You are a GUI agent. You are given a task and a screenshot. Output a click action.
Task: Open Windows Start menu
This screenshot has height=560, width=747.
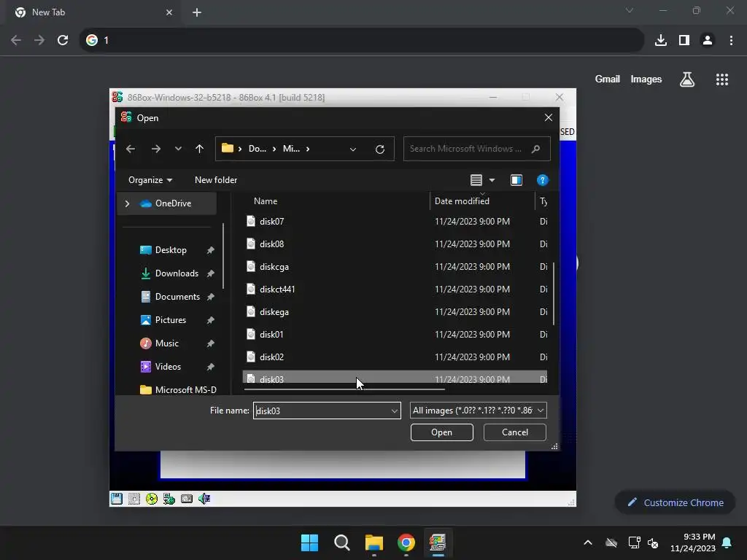point(309,542)
